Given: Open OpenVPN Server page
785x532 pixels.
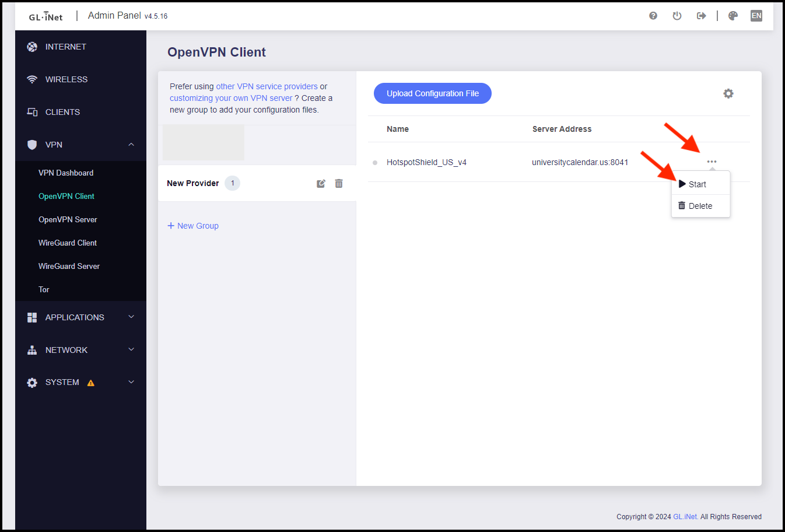Looking at the screenshot, I should click(68, 219).
